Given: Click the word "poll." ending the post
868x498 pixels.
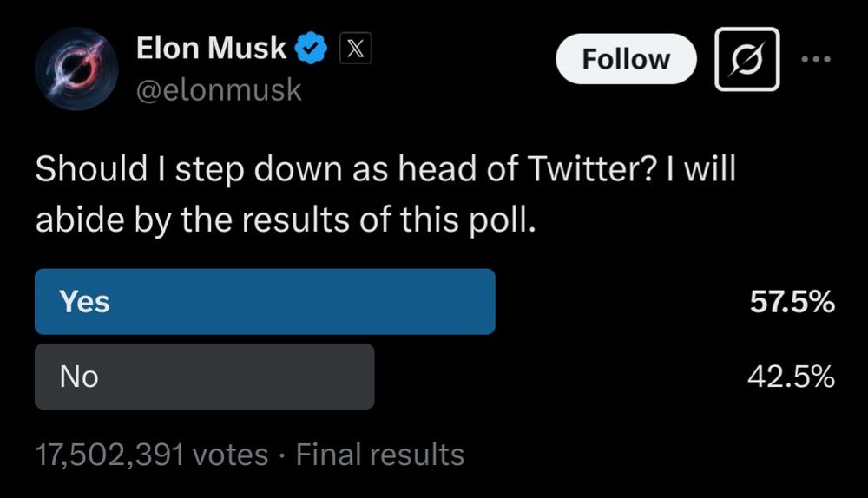Looking at the screenshot, I should pos(503,220).
